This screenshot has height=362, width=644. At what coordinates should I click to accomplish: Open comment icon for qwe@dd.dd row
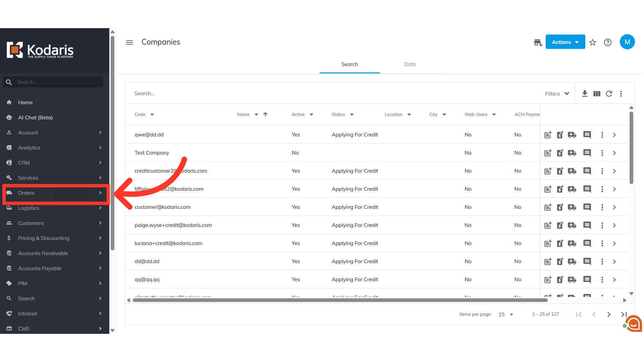click(x=587, y=135)
